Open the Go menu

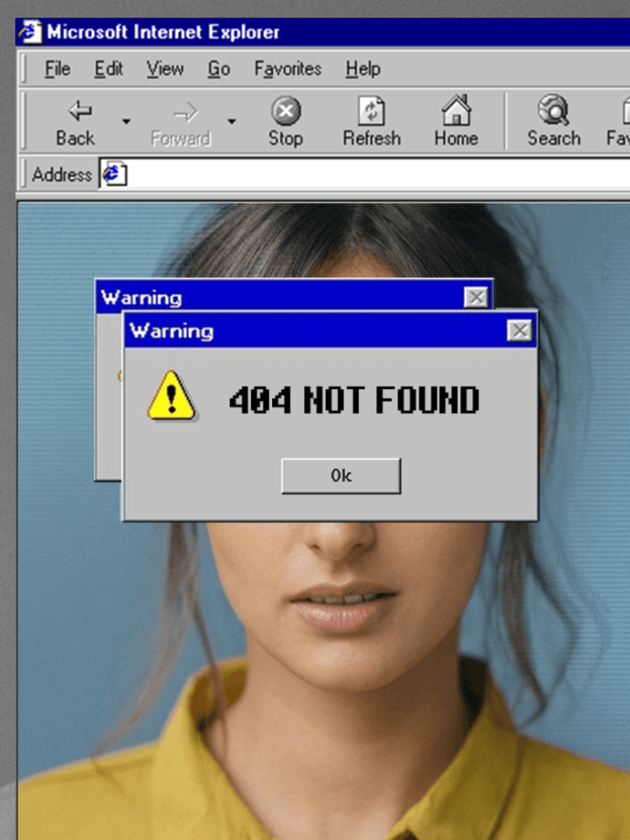(218, 69)
